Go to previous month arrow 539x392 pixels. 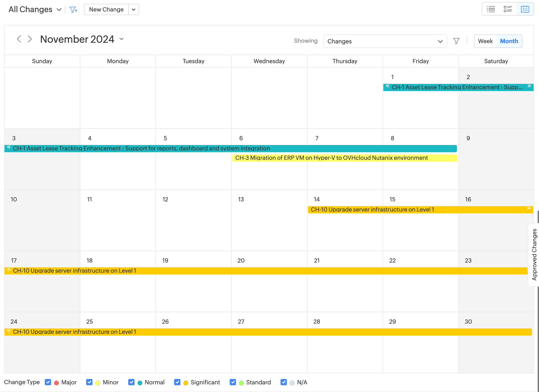point(19,39)
